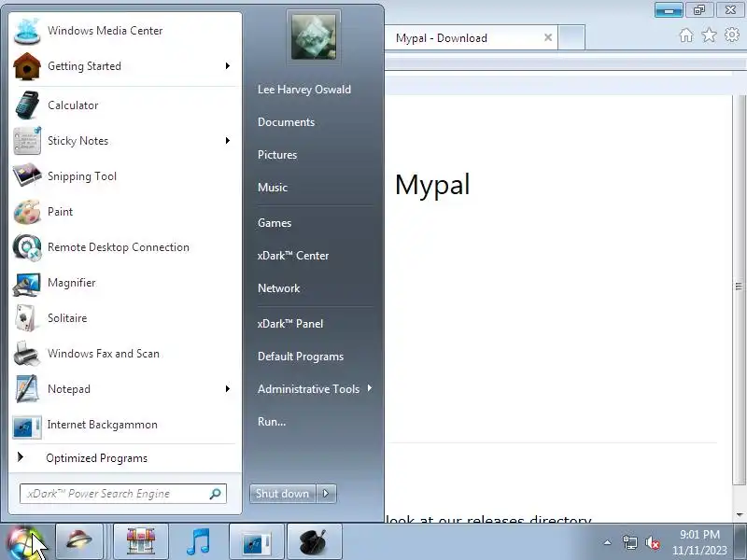Click the muted volume tray icon
This screenshot has width=747, height=560.
coord(652,542)
